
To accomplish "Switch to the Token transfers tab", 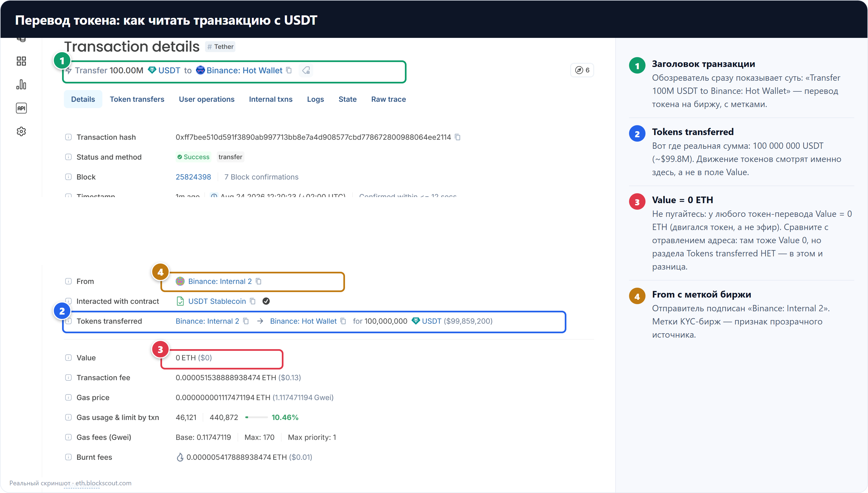I will pos(137,100).
